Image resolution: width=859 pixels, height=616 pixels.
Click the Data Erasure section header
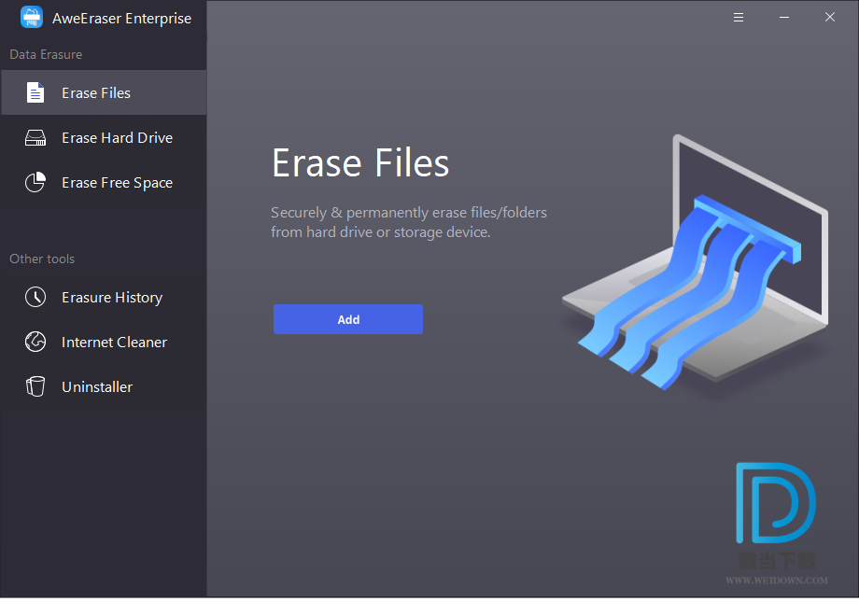pyautogui.click(x=46, y=54)
